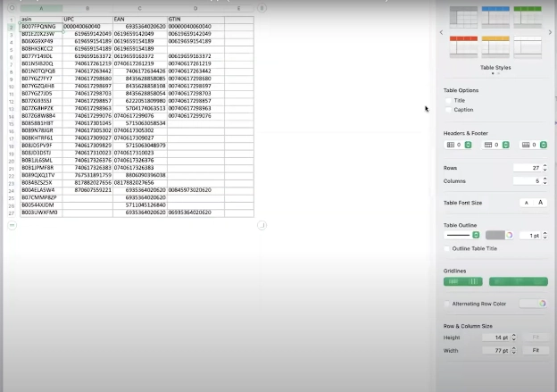
Task: Toggle the Outline Table Title checkbox
Action: coord(448,247)
